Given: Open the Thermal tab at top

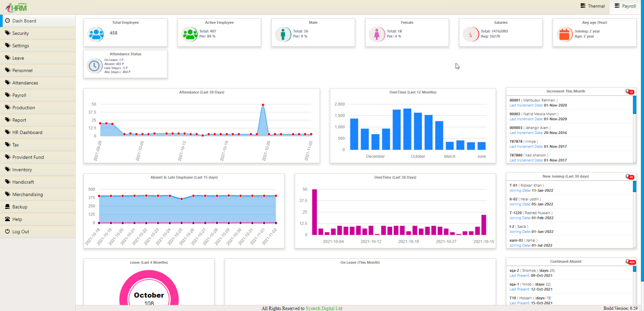Looking at the screenshot, I should tap(592, 6).
